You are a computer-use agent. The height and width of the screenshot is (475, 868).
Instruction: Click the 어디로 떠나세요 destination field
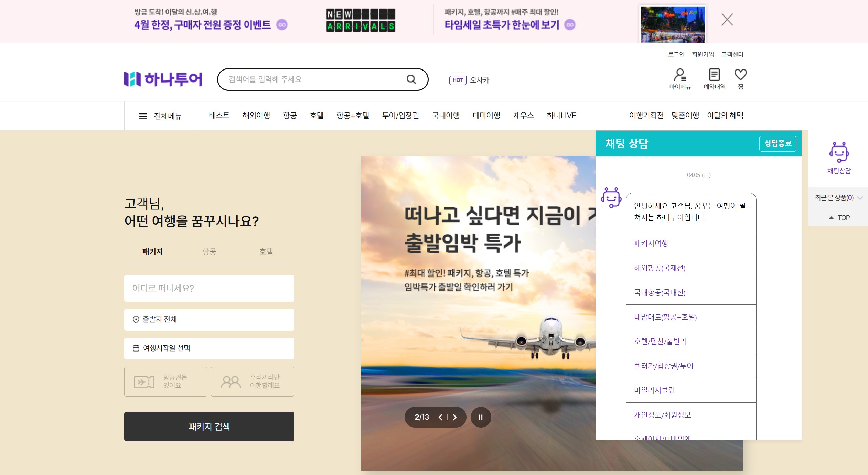[x=209, y=288]
